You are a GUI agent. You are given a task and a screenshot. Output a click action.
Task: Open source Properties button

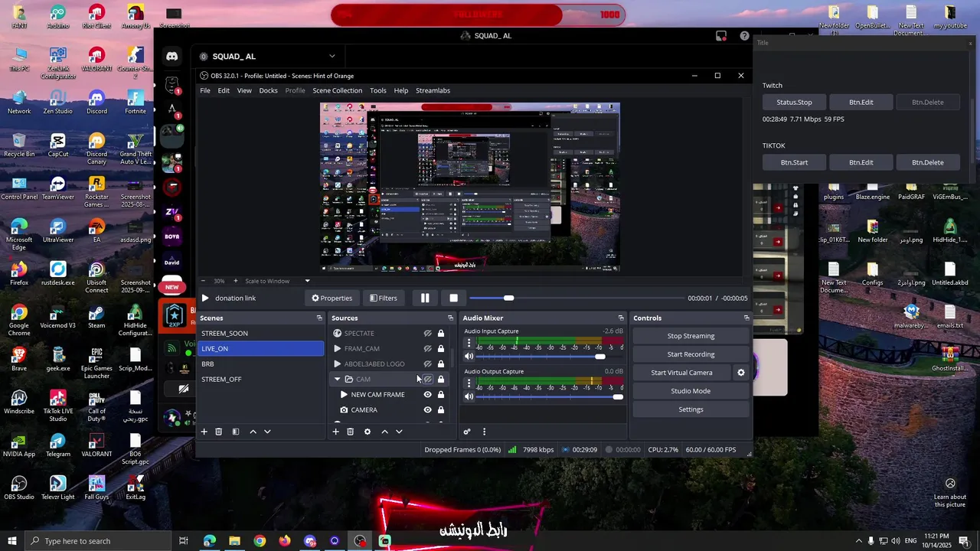(x=332, y=298)
